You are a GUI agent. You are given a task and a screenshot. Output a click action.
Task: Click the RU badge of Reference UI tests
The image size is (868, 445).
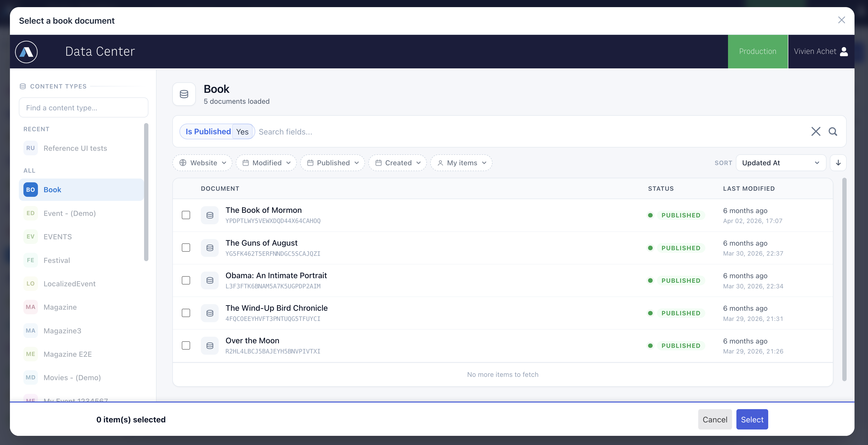tap(31, 148)
